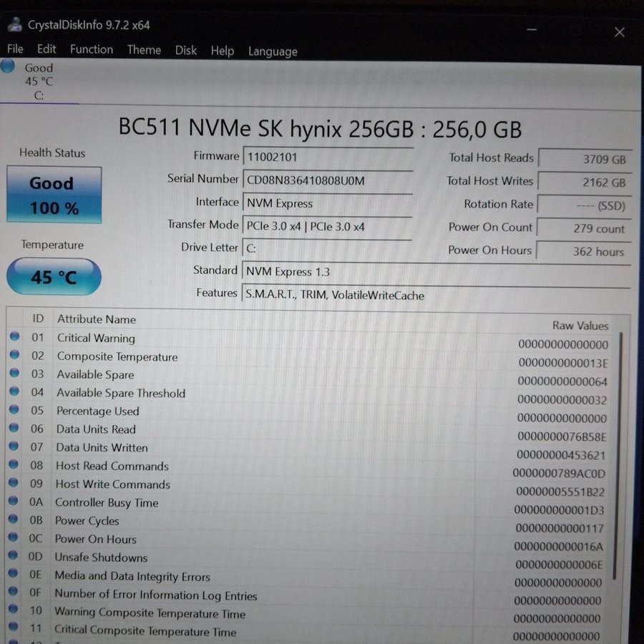Click the status orb next to Power Cycles

[x=14, y=520]
